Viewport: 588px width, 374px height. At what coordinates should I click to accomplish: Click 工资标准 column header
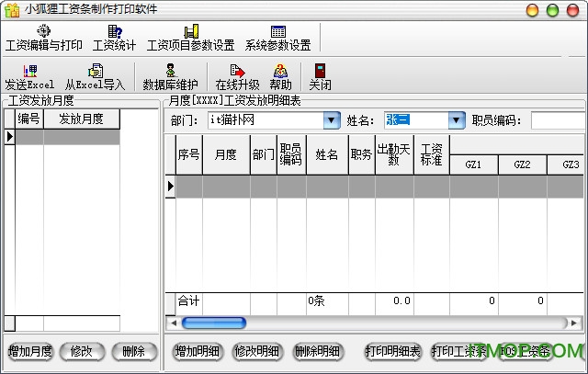(431, 154)
